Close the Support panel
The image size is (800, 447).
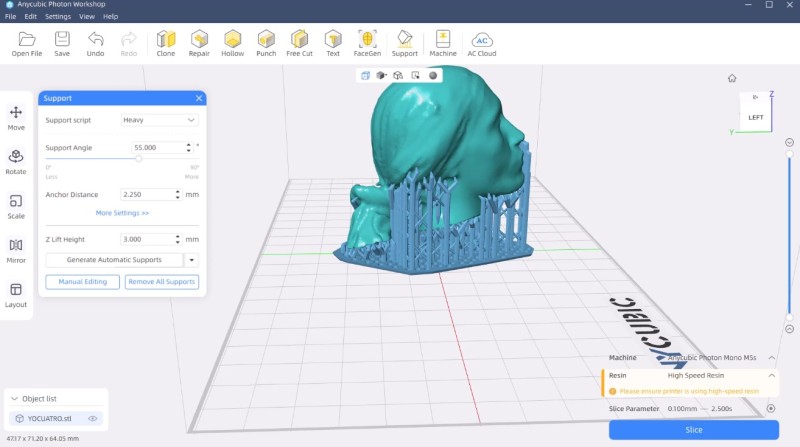pyautogui.click(x=199, y=98)
